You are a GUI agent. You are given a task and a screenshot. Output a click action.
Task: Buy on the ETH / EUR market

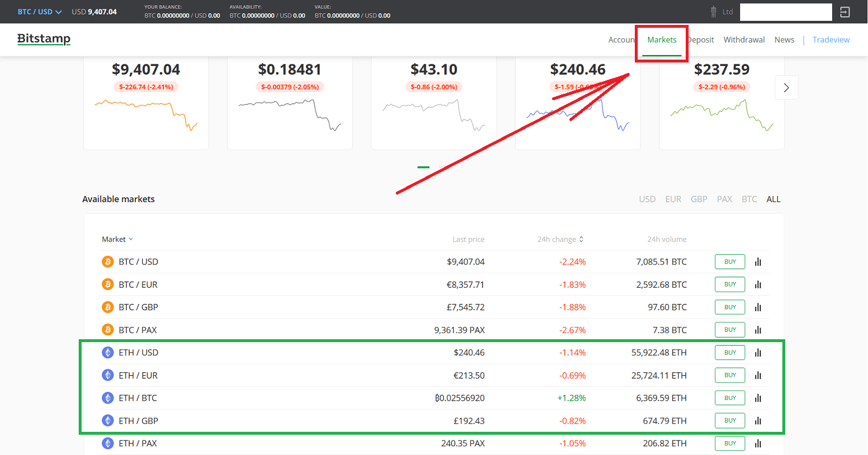(x=730, y=375)
